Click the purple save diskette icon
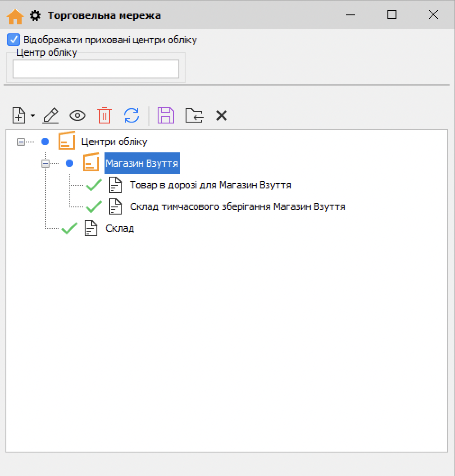455x476 pixels. (x=165, y=116)
